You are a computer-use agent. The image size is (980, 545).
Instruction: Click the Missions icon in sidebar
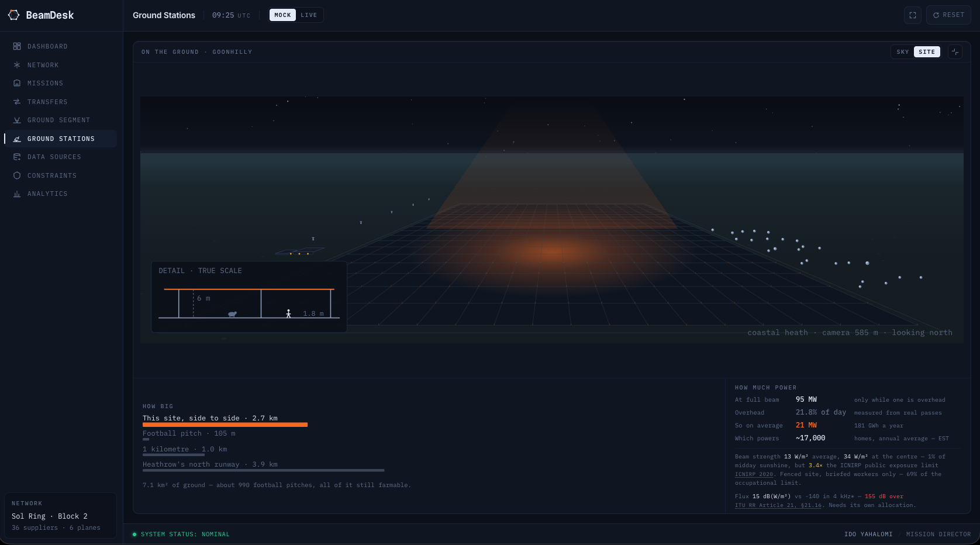(17, 83)
